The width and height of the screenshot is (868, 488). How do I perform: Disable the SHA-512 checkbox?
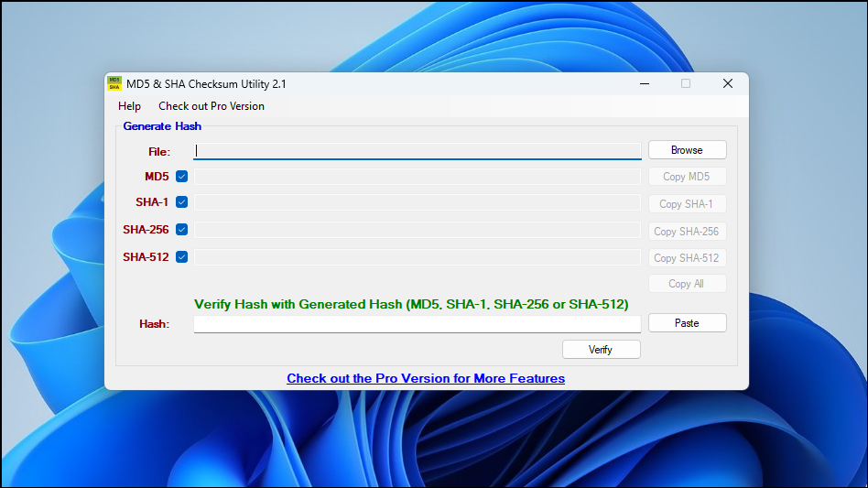[181, 256]
